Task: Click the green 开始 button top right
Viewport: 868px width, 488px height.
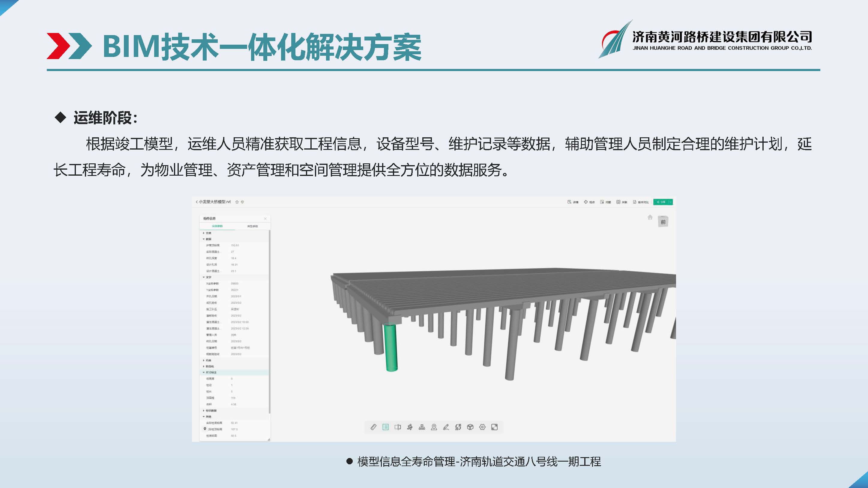Action: click(x=663, y=202)
